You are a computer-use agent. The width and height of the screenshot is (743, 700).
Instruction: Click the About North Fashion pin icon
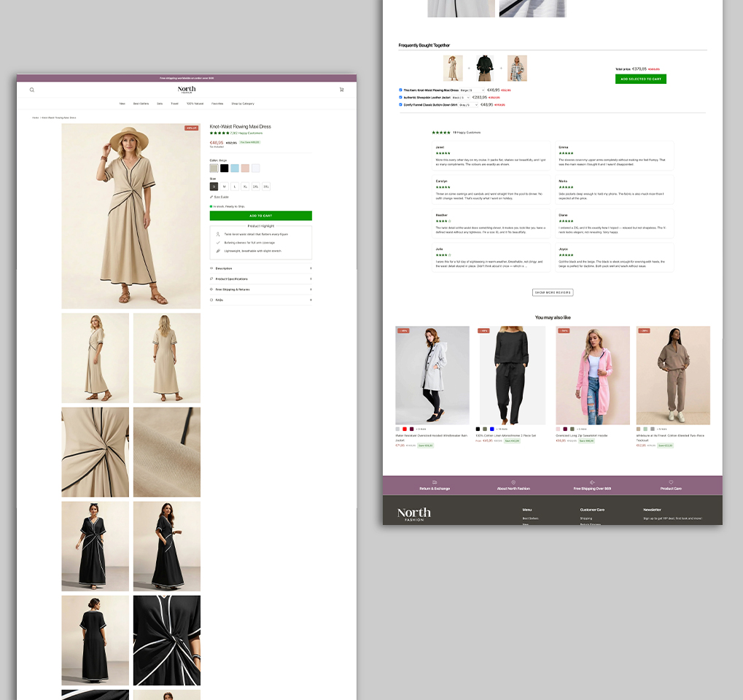coord(513,483)
